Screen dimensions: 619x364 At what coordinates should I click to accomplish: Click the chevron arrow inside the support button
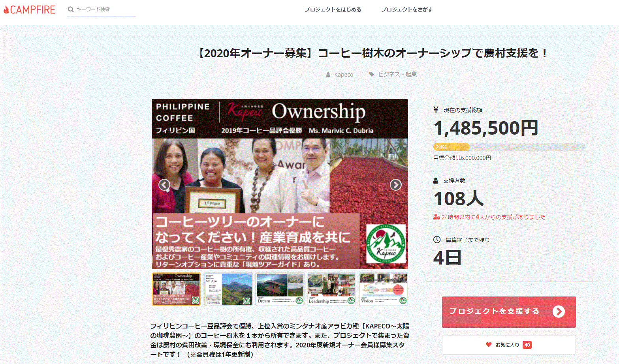559,311
